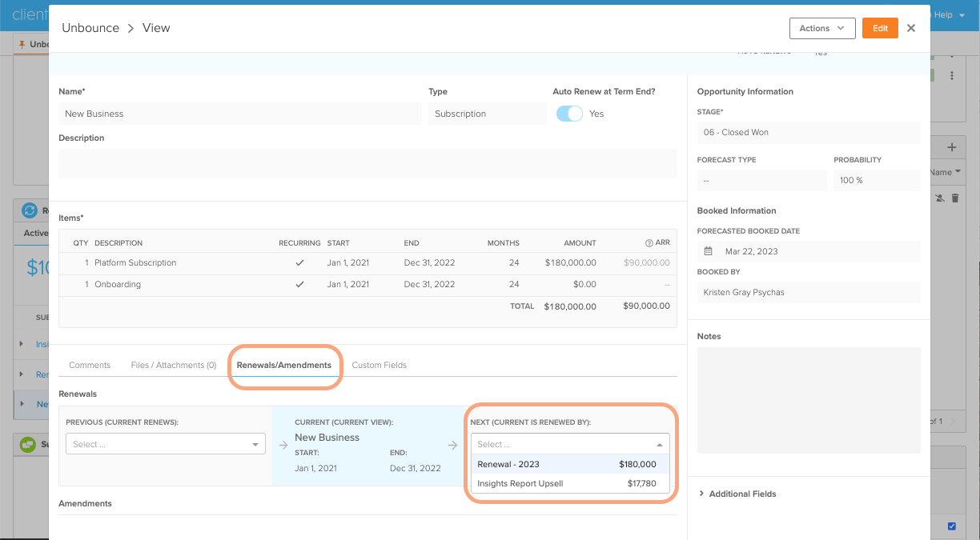Click the current renewal start date Jan 1, 2021
Image resolution: width=980 pixels, height=540 pixels.
315,468
